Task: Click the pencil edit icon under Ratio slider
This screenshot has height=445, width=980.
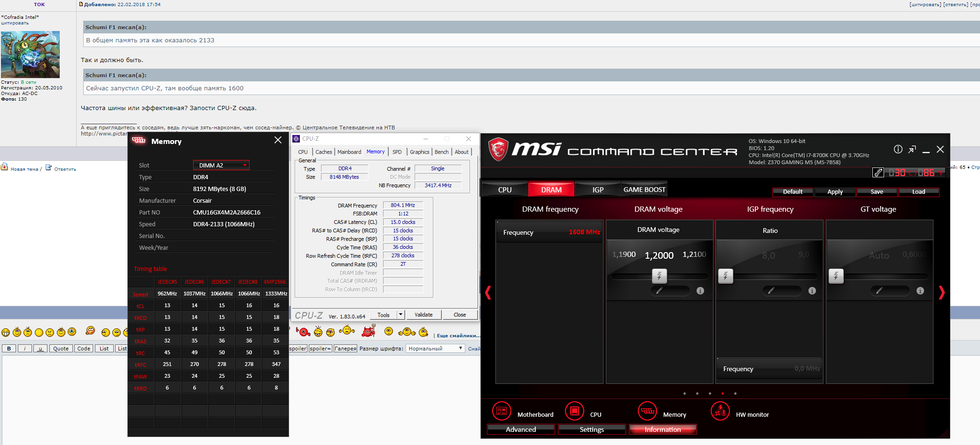Action: tap(771, 291)
